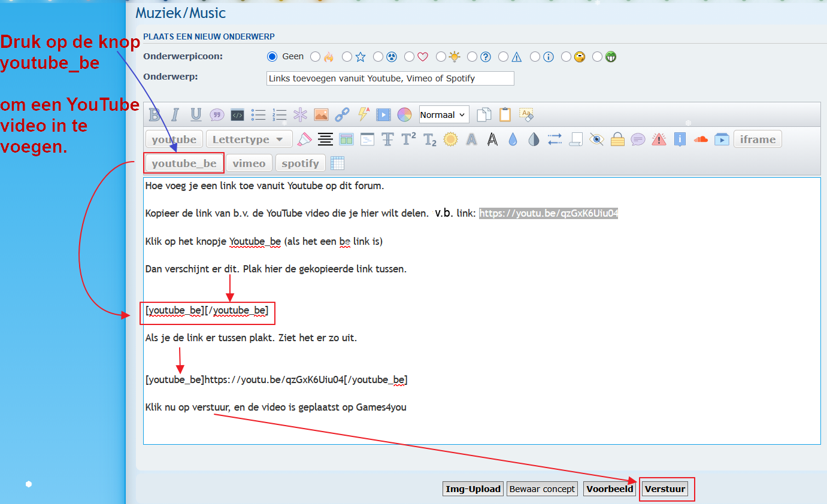Click the vimeo BBCode button
Image resolution: width=827 pixels, height=504 pixels.
(x=249, y=163)
